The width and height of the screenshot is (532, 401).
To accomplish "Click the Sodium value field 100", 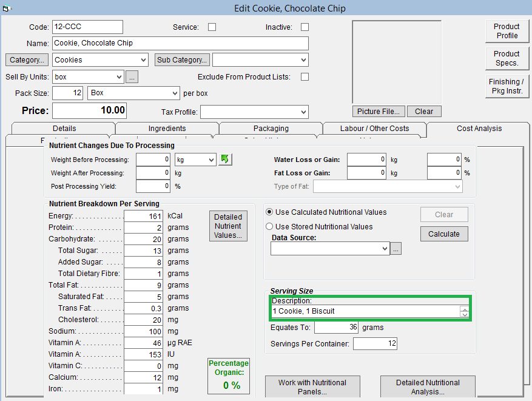I will [x=143, y=331].
